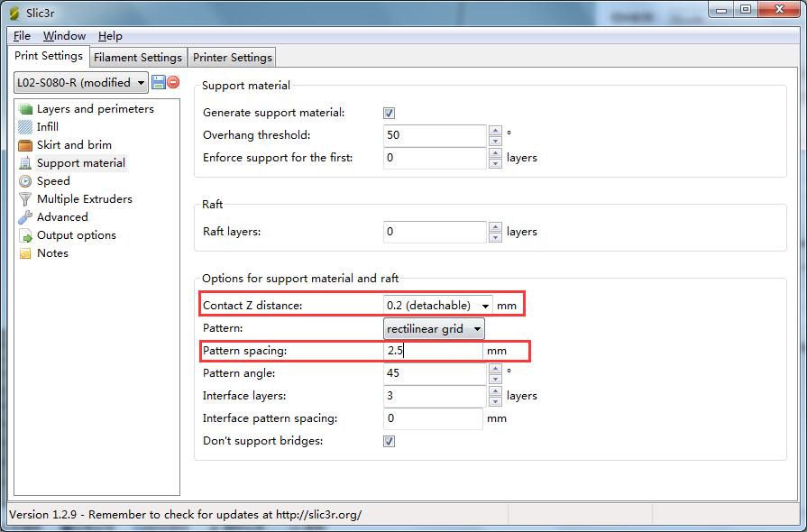
Task: Switch to Print Settings tab
Action: point(49,56)
